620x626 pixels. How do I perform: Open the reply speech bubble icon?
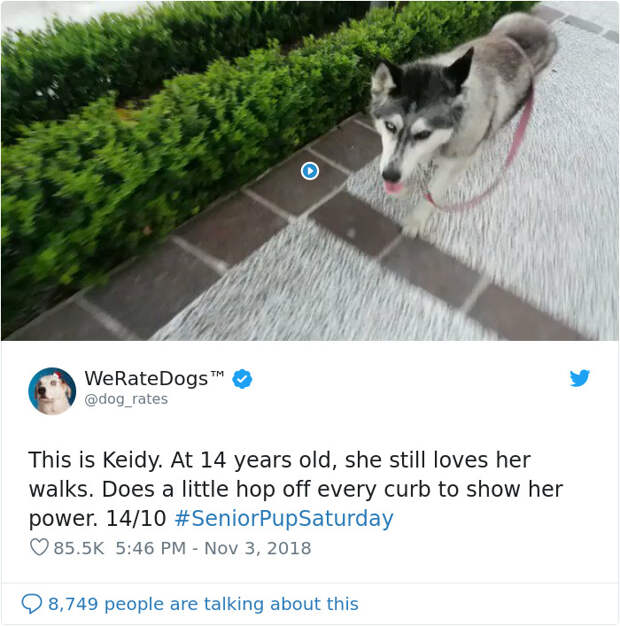tap(32, 604)
